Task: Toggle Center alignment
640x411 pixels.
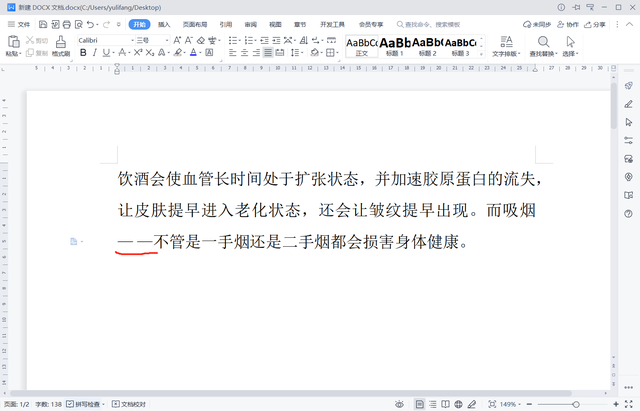Action: [x=244, y=52]
